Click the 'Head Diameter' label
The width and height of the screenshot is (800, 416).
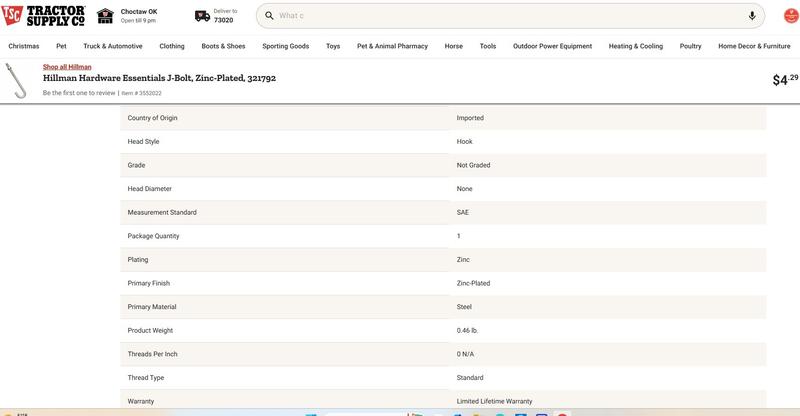point(149,189)
